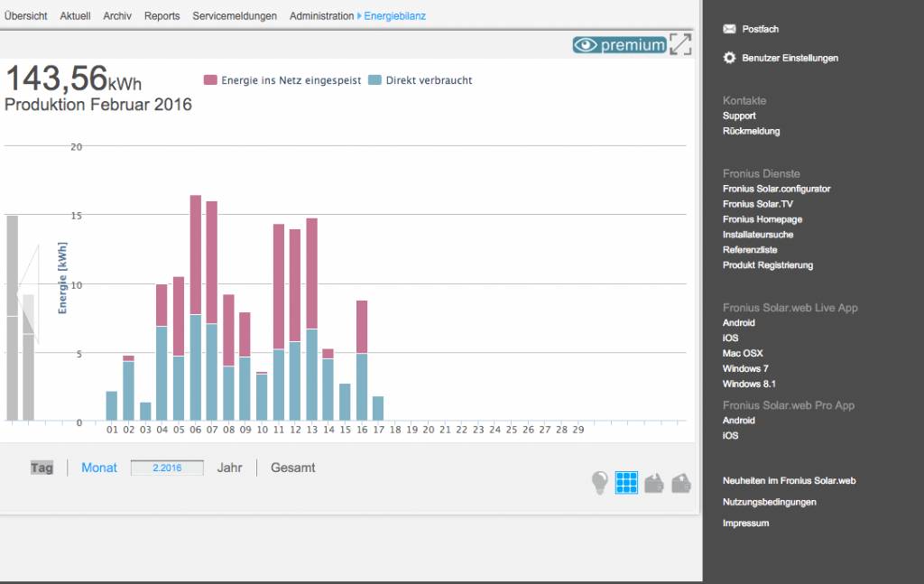Click the light bulb consumption icon
The image size is (924, 584).
click(599, 483)
